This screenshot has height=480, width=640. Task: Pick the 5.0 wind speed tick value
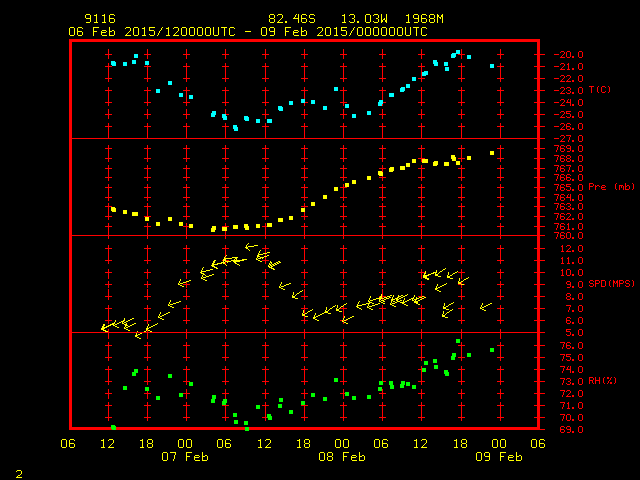pos(574,333)
